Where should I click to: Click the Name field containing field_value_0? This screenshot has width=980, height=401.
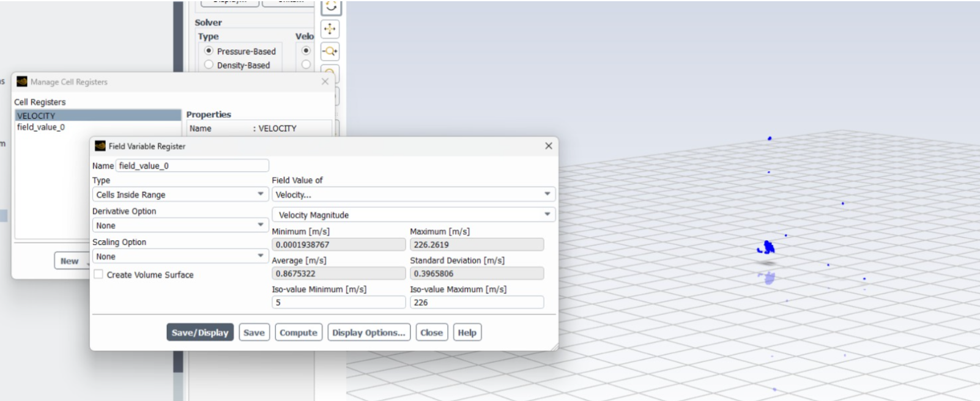(192, 166)
